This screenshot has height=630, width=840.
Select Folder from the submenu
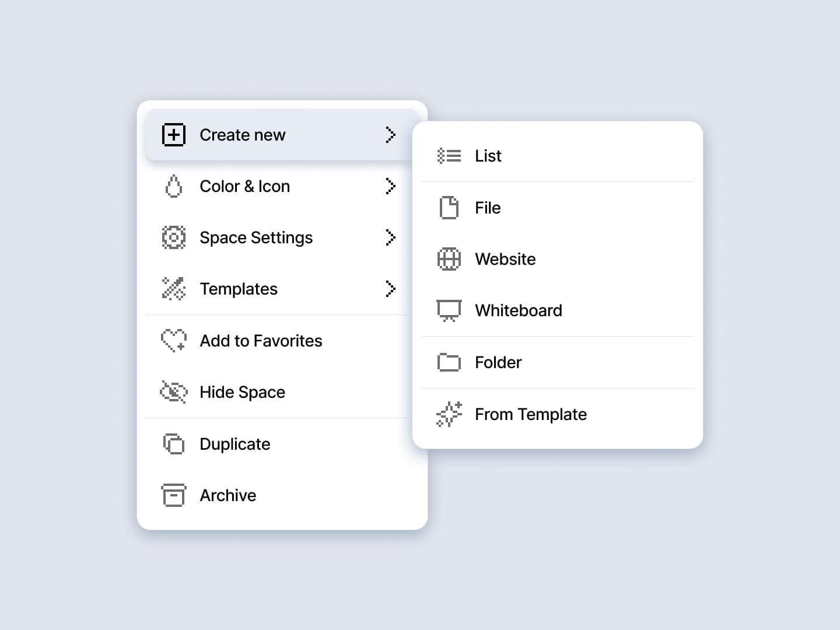[x=498, y=362]
